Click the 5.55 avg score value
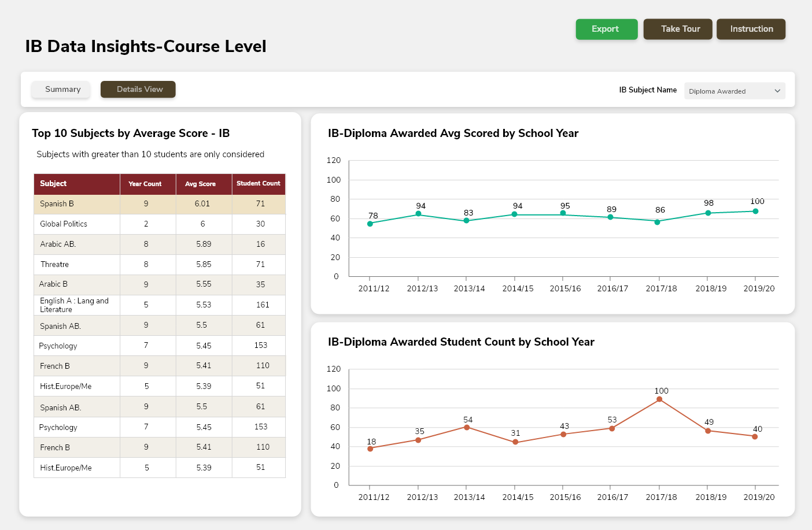Screen dimensions: 812x530 (204, 284)
